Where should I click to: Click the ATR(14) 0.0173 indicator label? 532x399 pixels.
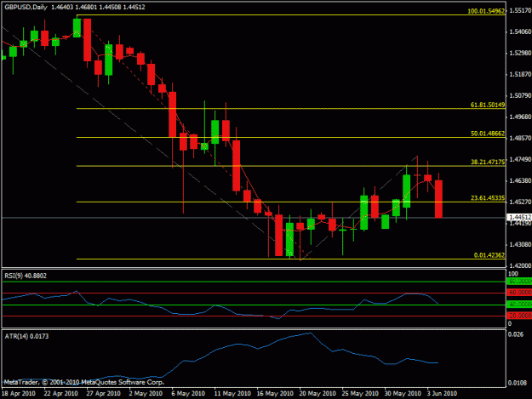26,336
